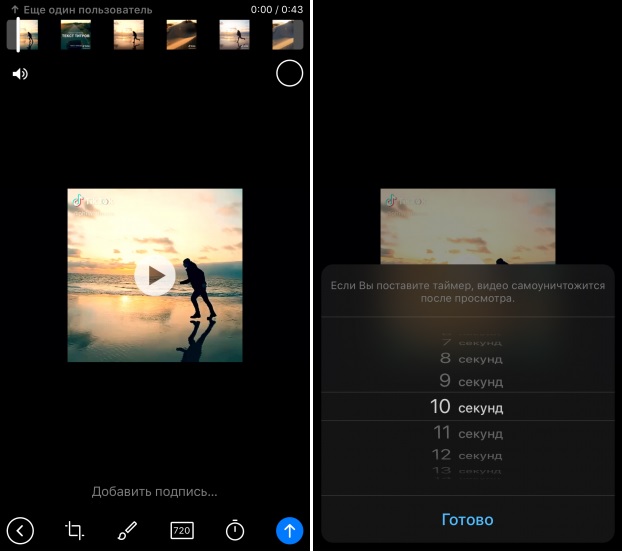Play the beach sunset video

pyautogui.click(x=155, y=275)
